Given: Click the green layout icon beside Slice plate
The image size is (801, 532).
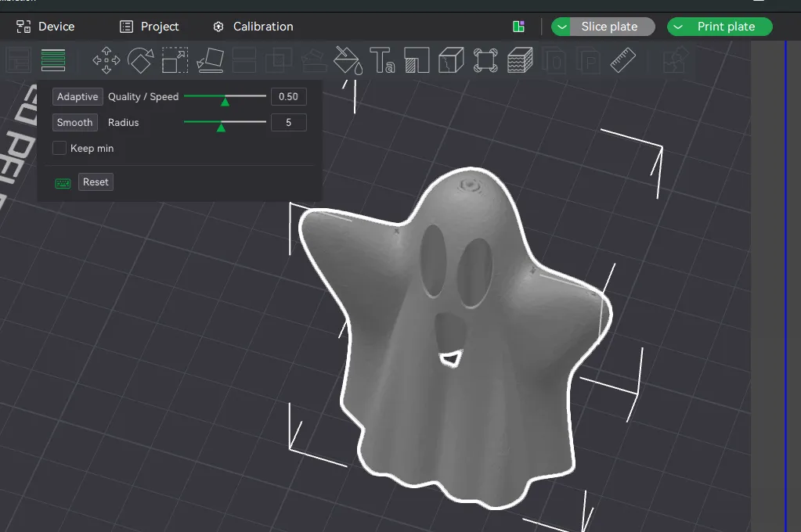Looking at the screenshot, I should (x=518, y=27).
